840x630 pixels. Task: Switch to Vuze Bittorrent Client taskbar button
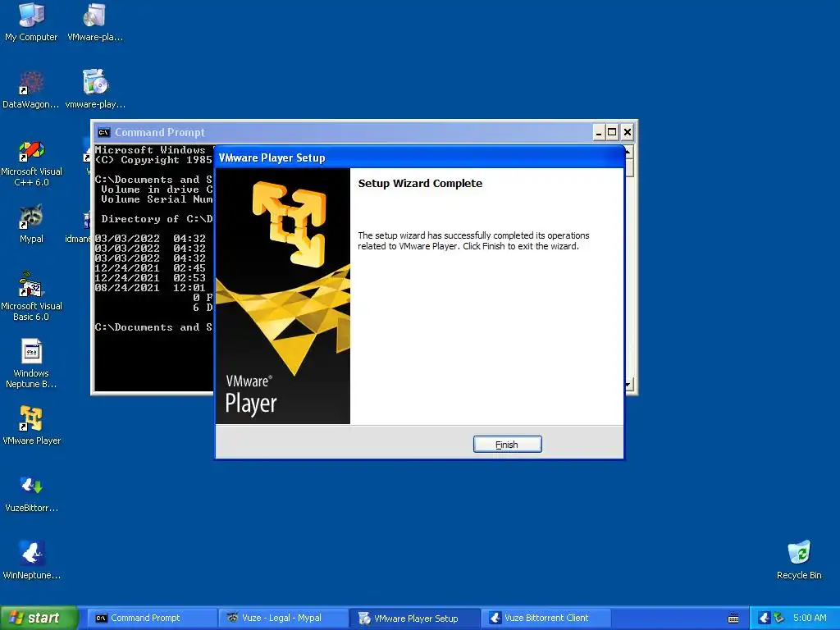click(546, 618)
